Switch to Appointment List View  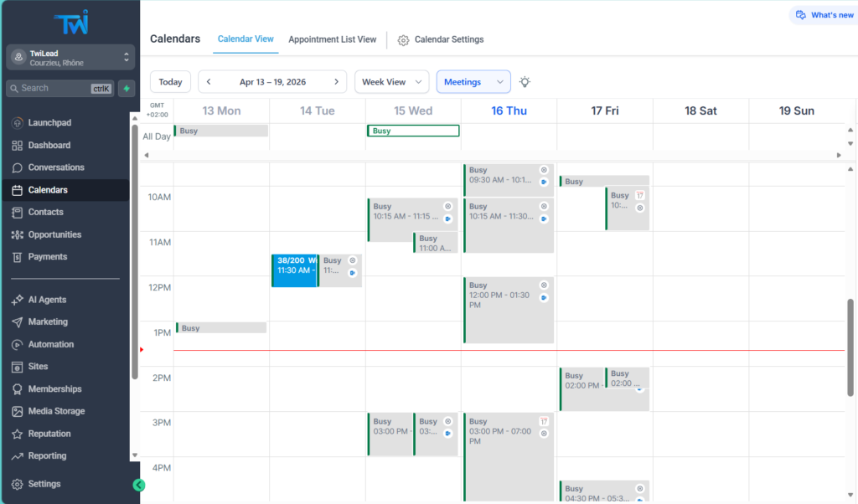tap(332, 39)
